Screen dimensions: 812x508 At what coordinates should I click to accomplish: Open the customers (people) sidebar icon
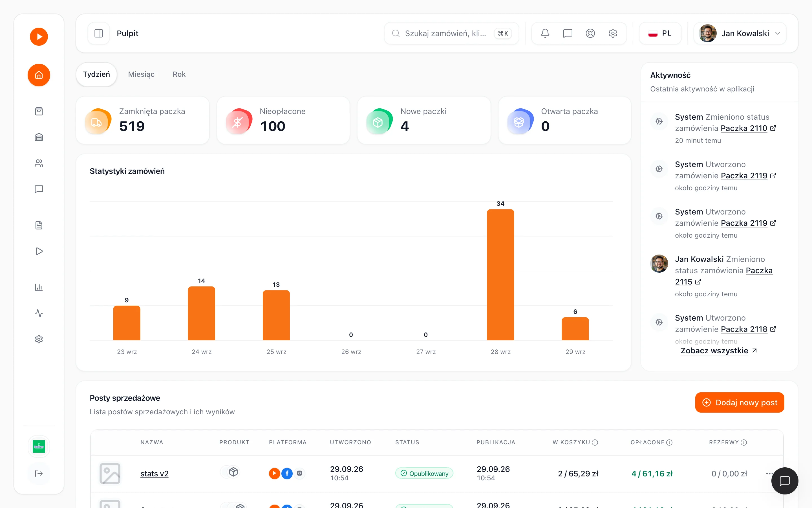coord(39,163)
